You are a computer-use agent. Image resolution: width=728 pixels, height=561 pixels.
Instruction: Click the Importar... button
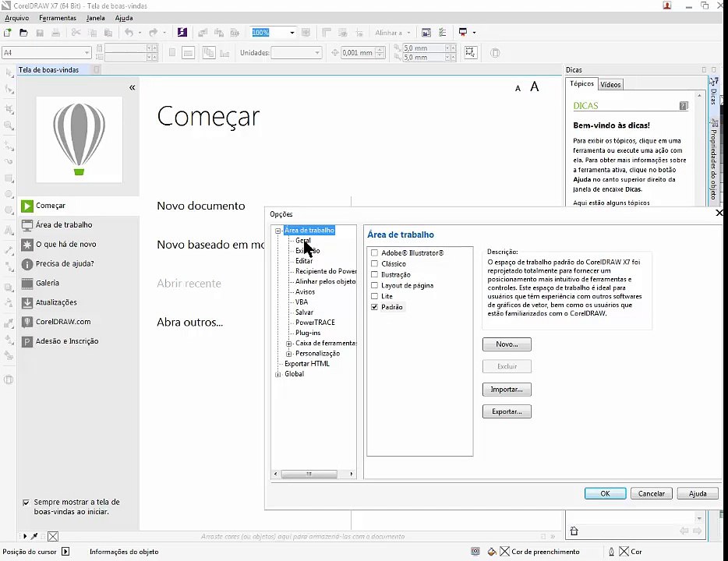click(507, 390)
